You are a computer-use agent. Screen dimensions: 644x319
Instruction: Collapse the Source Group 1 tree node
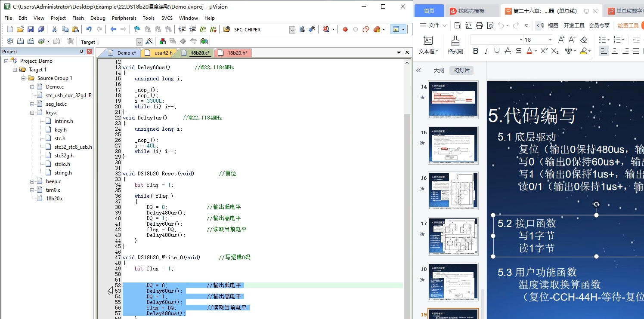pyautogui.click(x=24, y=78)
